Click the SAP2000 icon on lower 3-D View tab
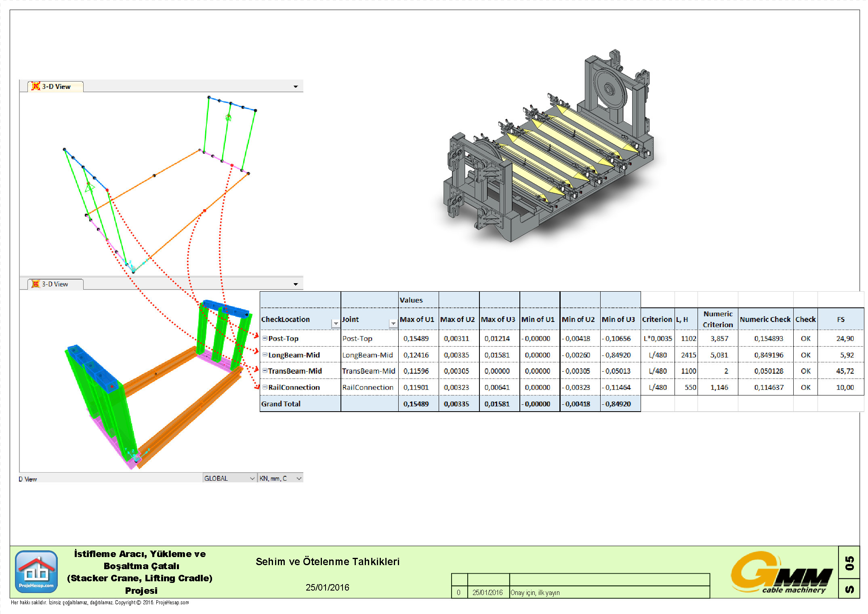Viewport: 868px width, 614px height. coord(36,284)
